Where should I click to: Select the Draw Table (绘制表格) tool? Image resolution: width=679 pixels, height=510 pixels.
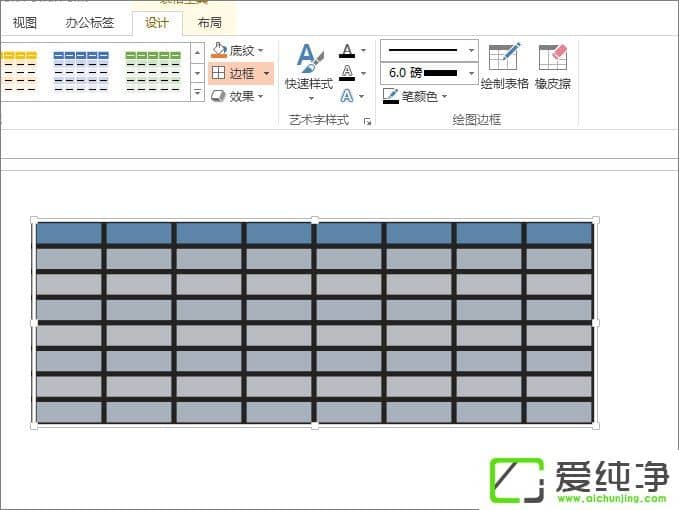(x=504, y=67)
